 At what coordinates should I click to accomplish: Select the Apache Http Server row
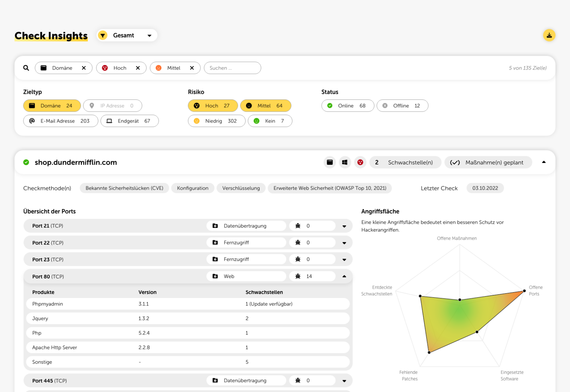[188, 347]
